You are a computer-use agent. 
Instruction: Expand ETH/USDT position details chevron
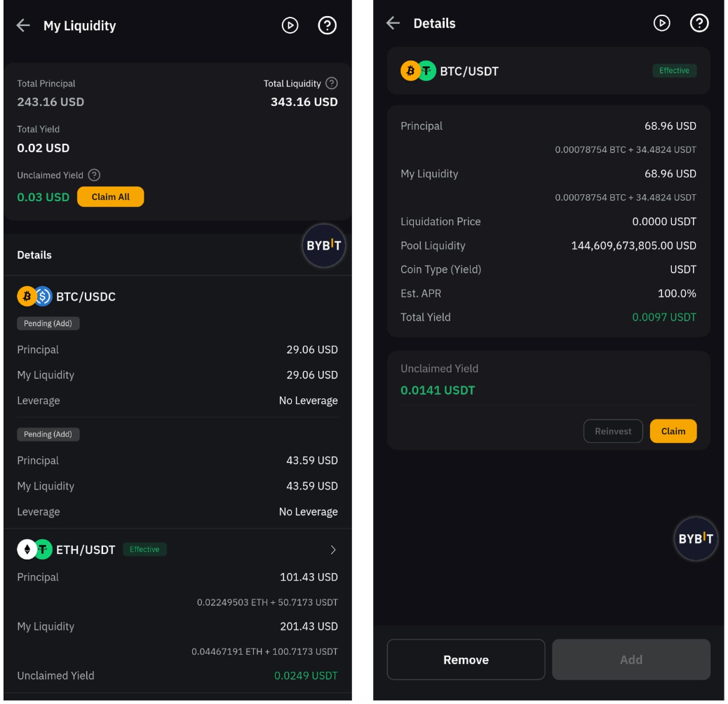pyautogui.click(x=333, y=550)
